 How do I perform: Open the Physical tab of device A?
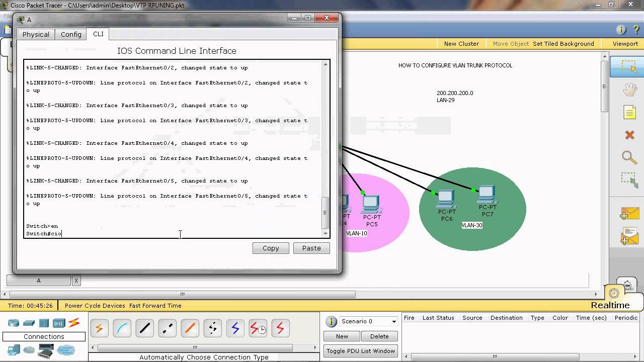pyautogui.click(x=36, y=34)
